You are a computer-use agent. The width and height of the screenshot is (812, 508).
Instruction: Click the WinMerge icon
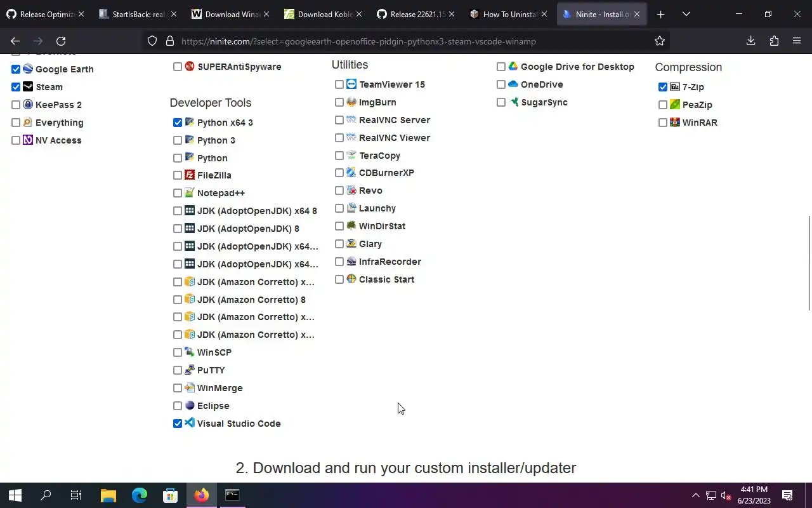point(190,387)
